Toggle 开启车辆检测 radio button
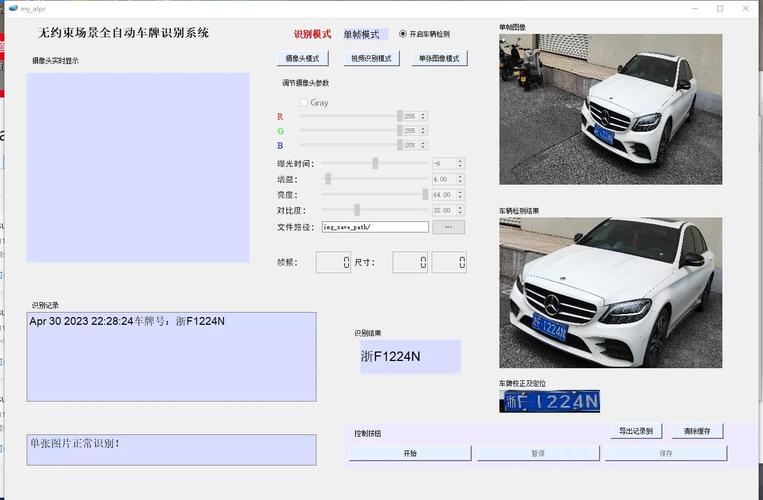Screen dimensions: 763x500 [x=403, y=34]
